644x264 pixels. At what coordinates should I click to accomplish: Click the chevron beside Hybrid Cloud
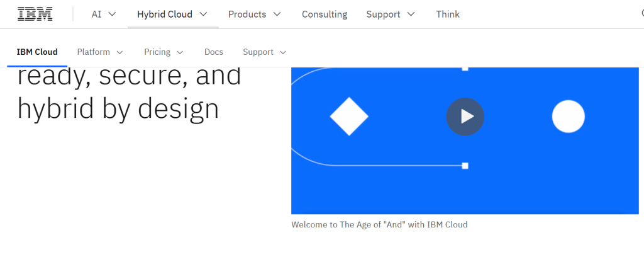[x=203, y=14]
